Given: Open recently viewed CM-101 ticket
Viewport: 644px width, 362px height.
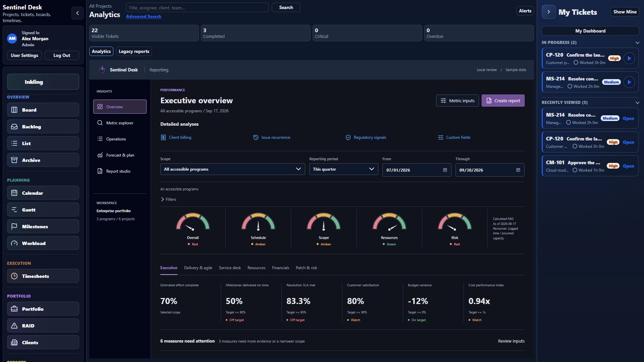Looking at the screenshot, I should point(590,166).
